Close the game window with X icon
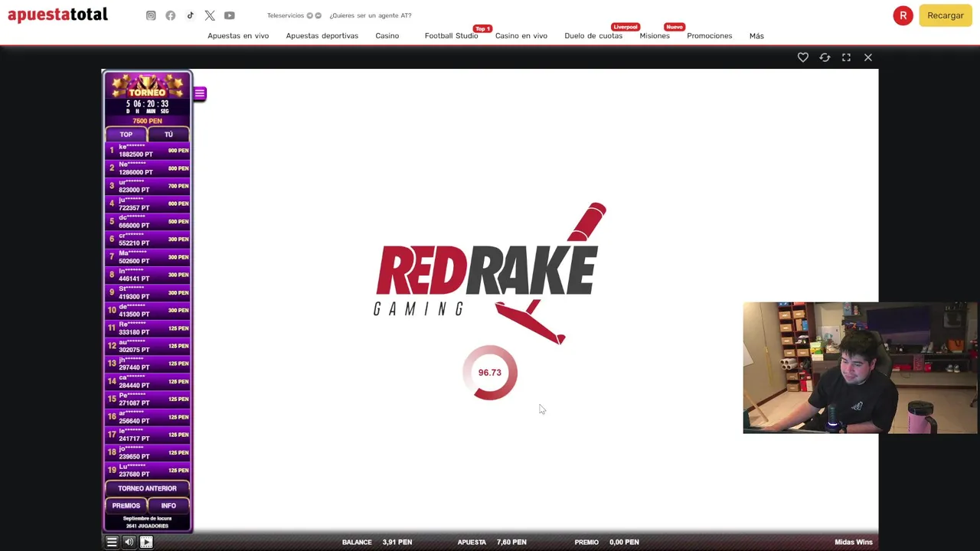 868,57
